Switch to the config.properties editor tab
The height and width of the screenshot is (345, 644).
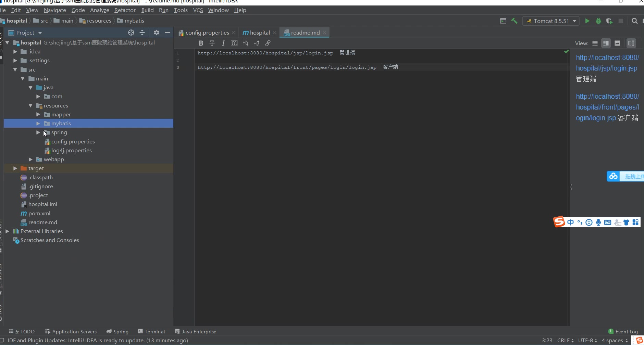click(207, 33)
